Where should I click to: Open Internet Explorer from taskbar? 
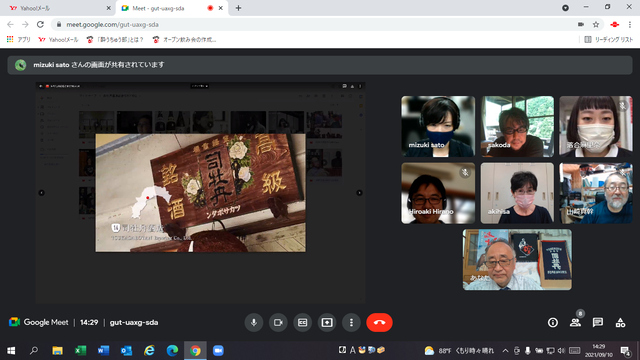pyautogui.click(x=149, y=351)
